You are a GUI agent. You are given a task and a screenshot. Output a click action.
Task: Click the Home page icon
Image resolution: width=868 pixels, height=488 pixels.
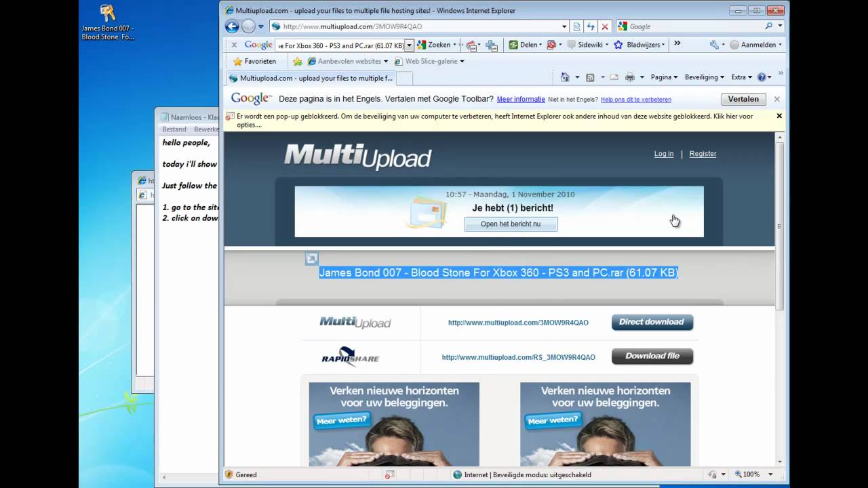565,77
